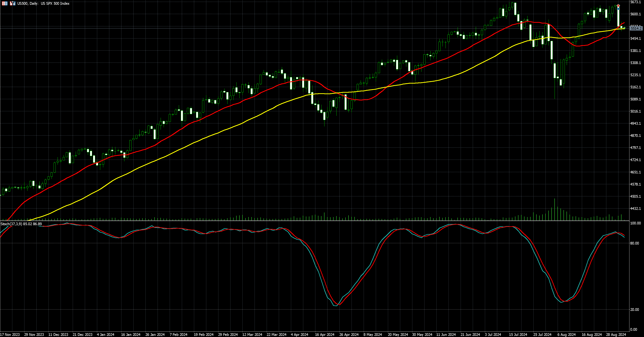Image resolution: width=644 pixels, height=337 pixels.
Task: Click the 0.00 stochastic scale label
Action: coord(634,329)
